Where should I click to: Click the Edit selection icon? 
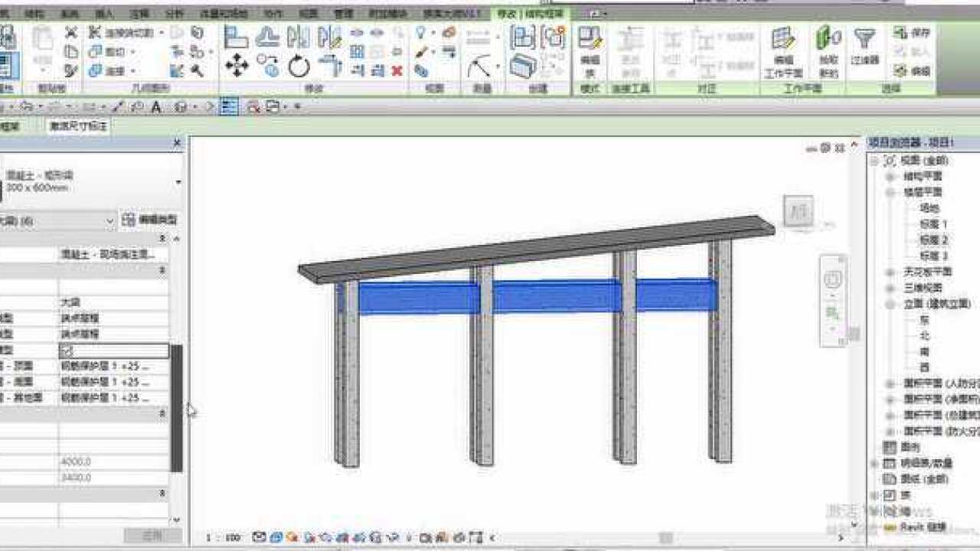[x=911, y=71]
